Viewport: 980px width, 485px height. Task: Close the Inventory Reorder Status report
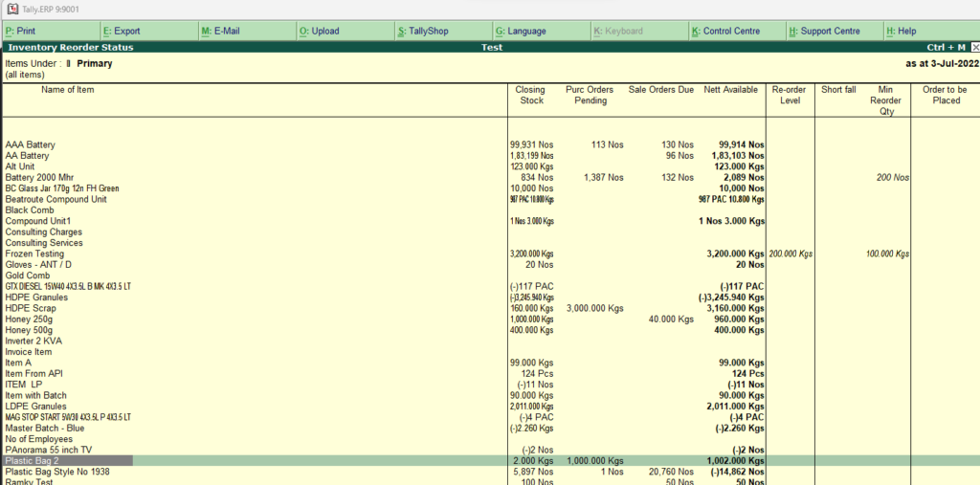(975, 48)
